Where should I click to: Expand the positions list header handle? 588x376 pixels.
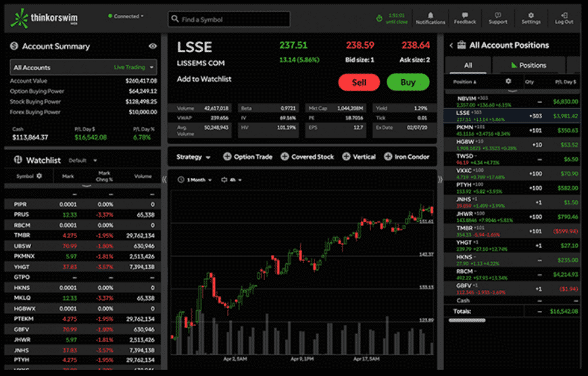click(x=512, y=91)
